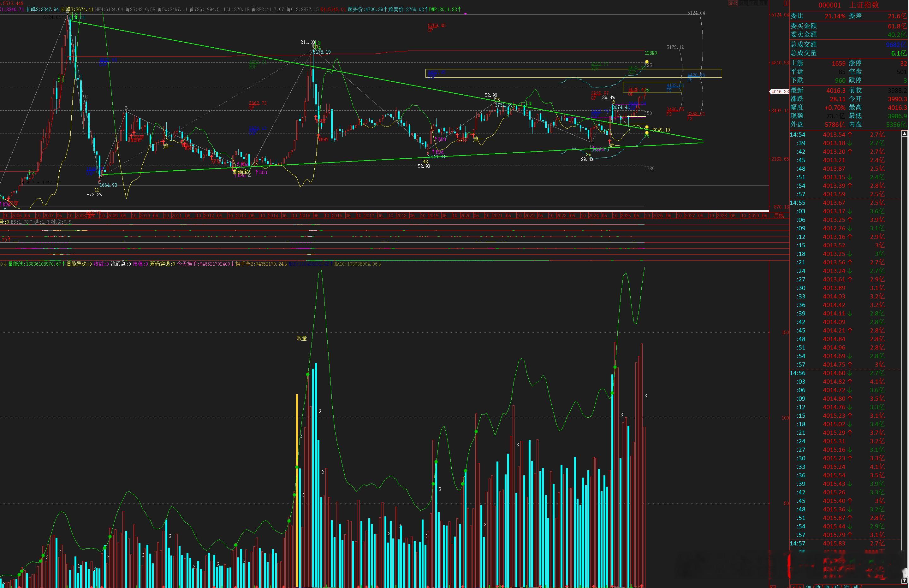Click the yellow dot beside 3049.19
Screen dimensions: 909x588
pos(647,127)
